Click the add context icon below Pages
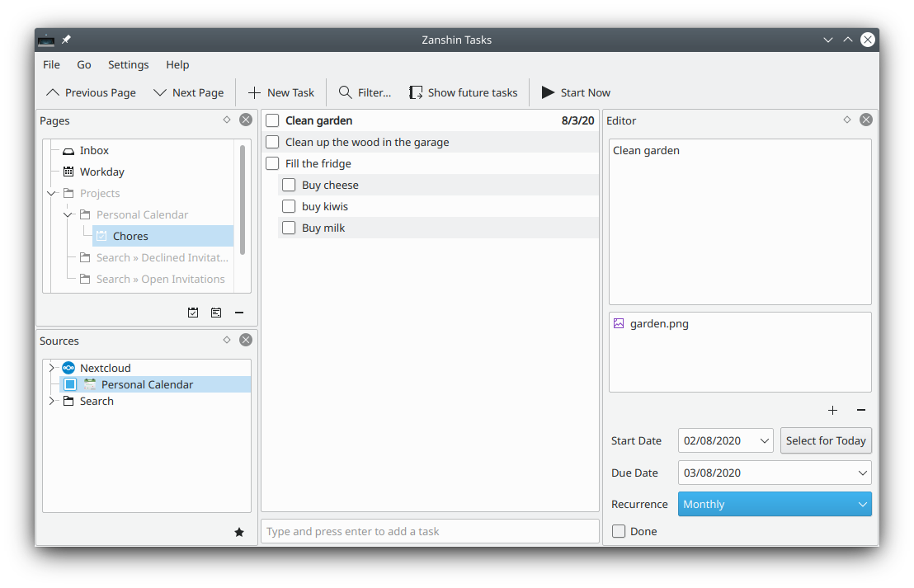Viewport: 914px width, 588px height. click(x=216, y=313)
